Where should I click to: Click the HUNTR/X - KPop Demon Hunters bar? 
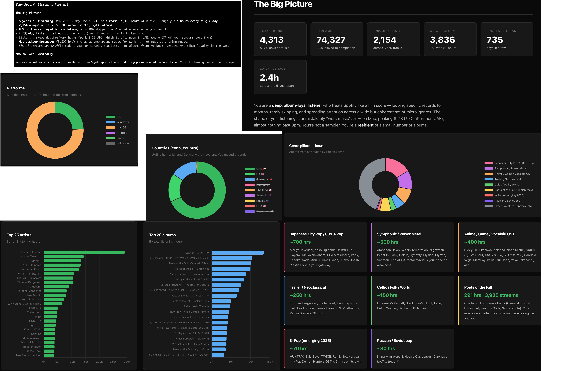[x=220, y=312]
